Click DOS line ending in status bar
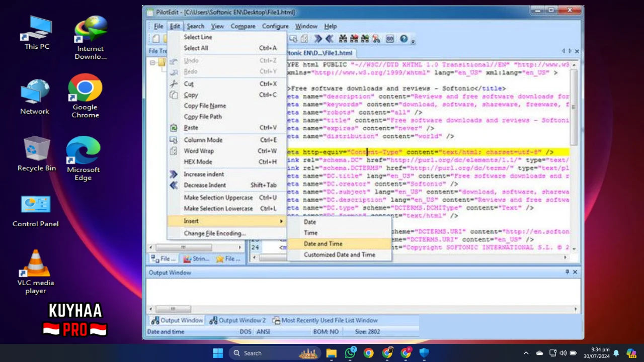 click(x=245, y=332)
